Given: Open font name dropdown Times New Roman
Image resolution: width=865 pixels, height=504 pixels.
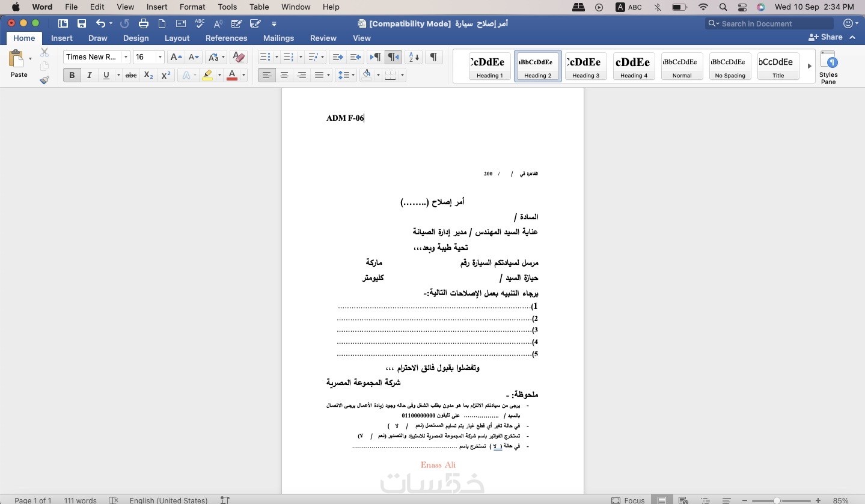Looking at the screenshot, I should pyautogui.click(x=126, y=57).
